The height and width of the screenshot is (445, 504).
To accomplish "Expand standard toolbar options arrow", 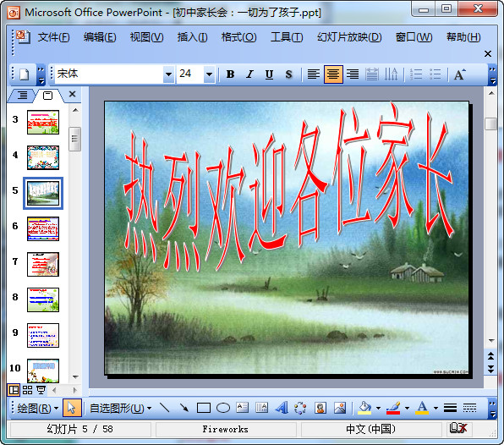I will tap(41, 75).
